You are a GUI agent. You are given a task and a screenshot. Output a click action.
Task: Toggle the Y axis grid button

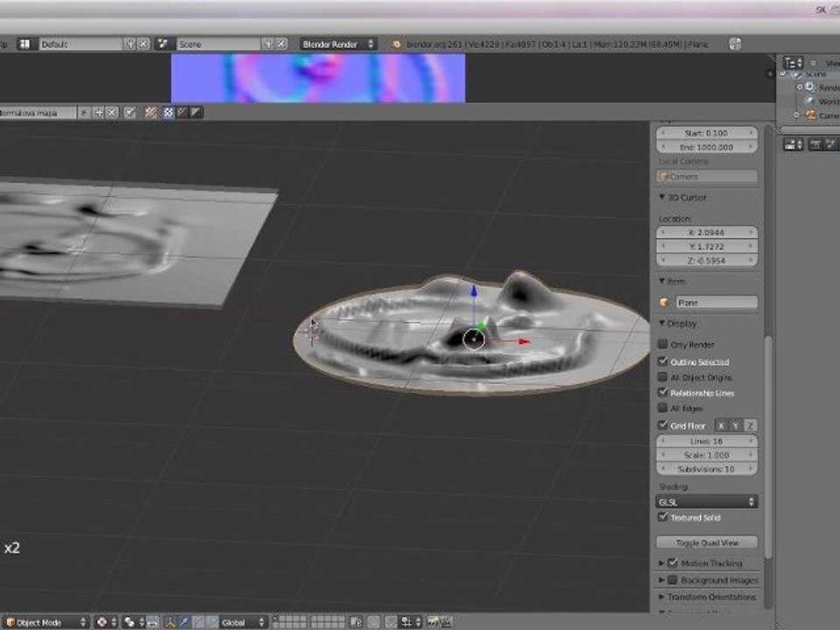(x=736, y=426)
